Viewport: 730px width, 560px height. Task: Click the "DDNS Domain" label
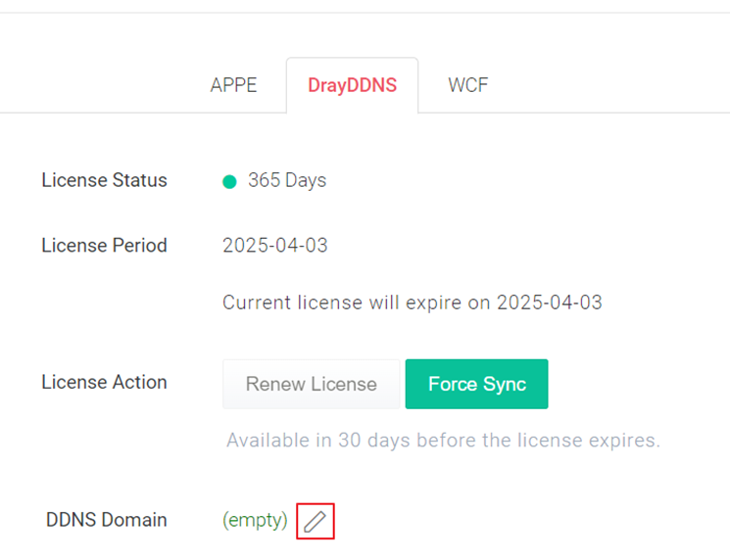click(x=106, y=520)
